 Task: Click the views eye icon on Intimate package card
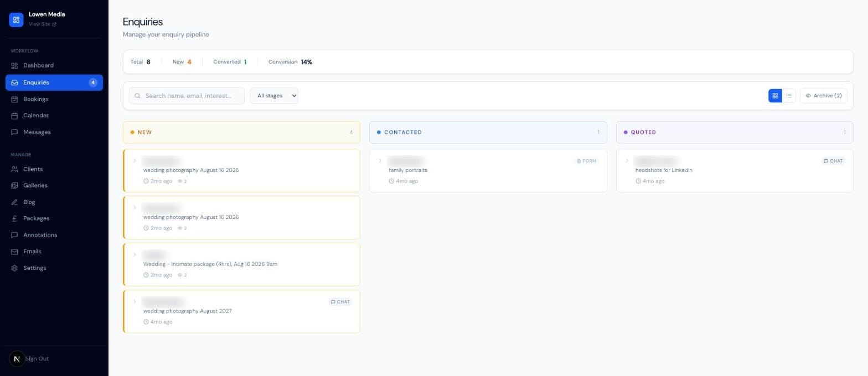pyautogui.click(x=180, y=275)
